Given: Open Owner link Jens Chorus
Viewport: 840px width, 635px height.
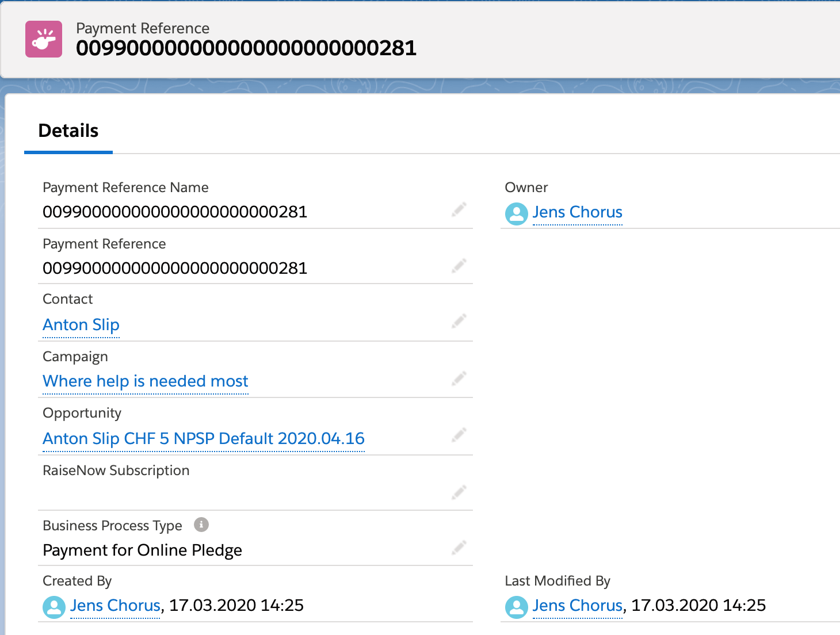Looking at the screenshot, I should pyautogui.click(x=577, y=212).
